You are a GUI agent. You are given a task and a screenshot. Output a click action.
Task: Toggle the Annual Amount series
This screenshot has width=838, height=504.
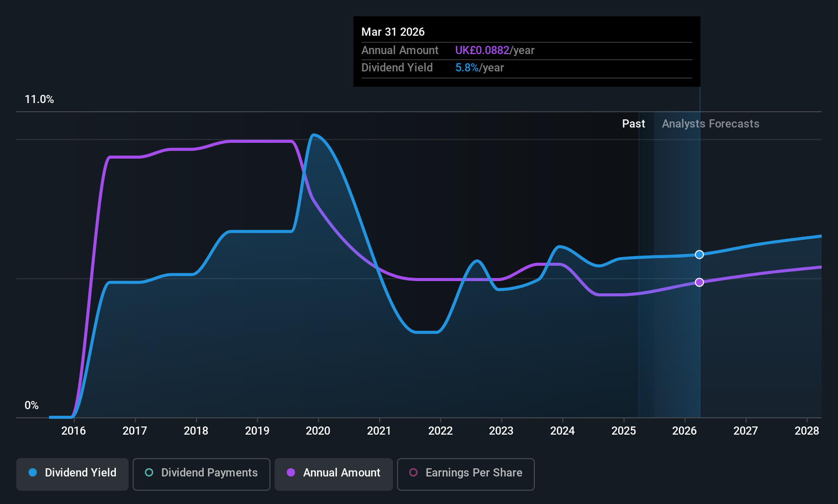pyautogui.click(x=334, y=474)
